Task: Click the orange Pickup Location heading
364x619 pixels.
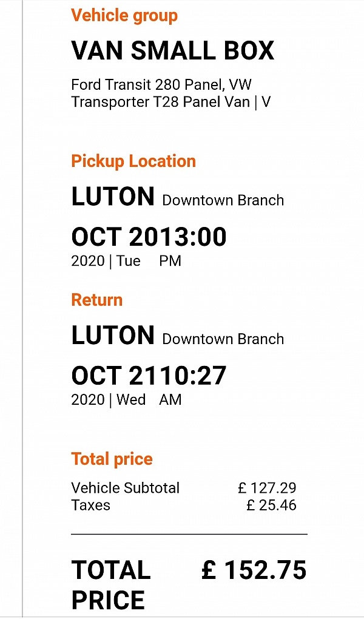Action: coord(133,161)
